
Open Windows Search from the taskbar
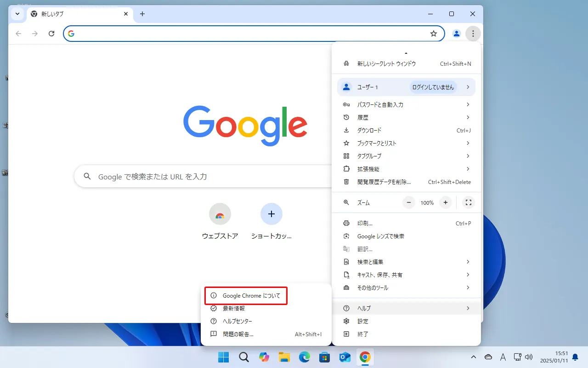[x=244, y=357]
